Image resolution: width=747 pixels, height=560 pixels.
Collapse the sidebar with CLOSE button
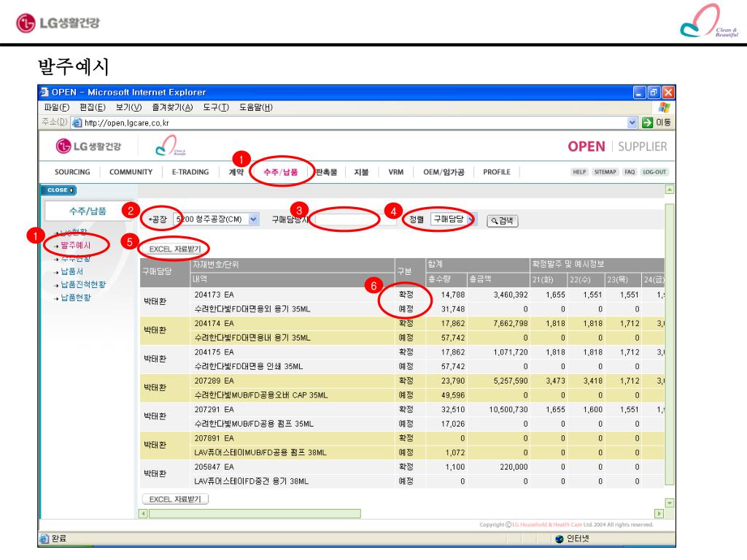59,190
